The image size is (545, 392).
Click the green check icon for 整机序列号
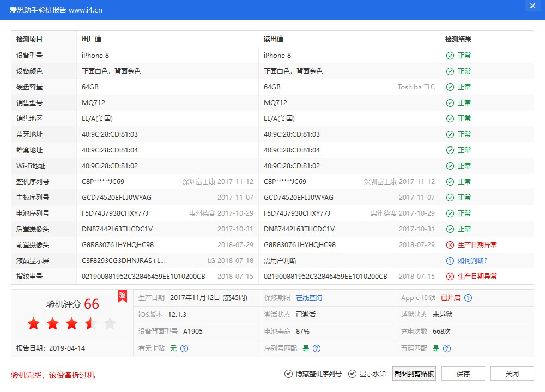click(450, 182)
